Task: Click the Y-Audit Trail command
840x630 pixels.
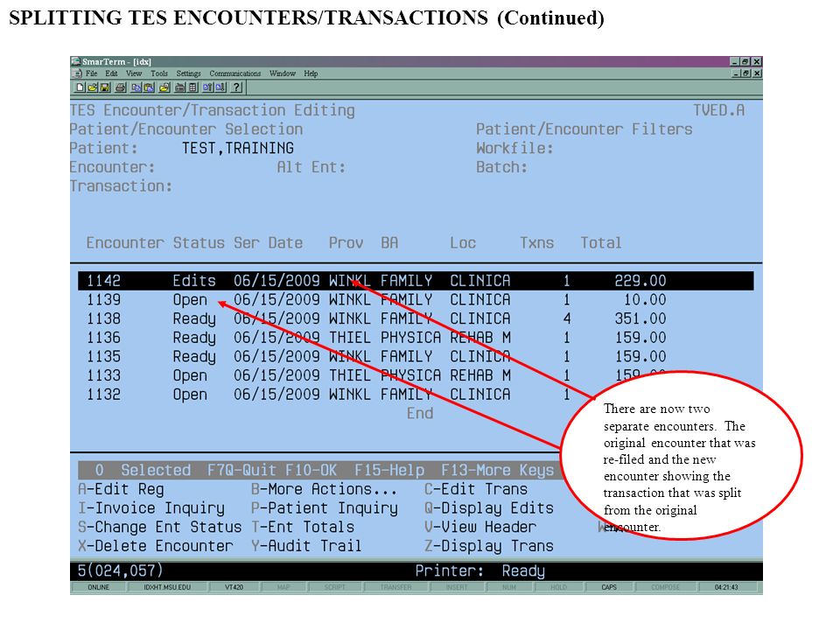Action: (x=307, y=546)
